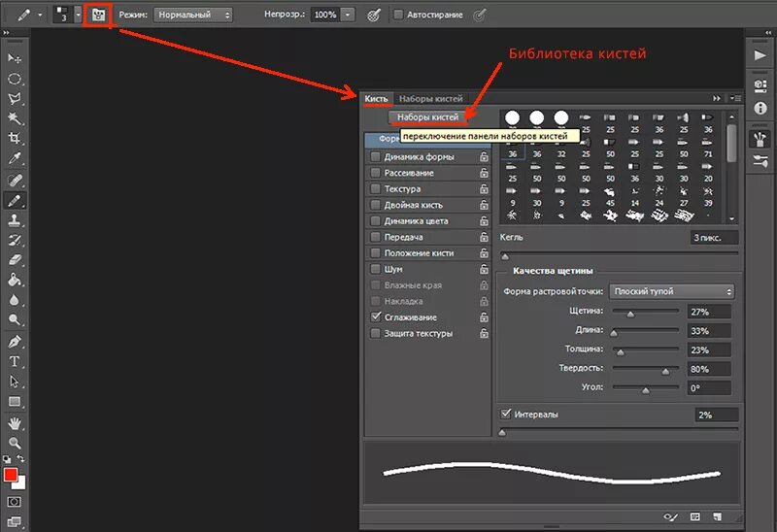The height and width of the screenshot is (532, 777).
Task: Enable the Передача checkbox
Action: pyautogui.click(x=376, y=237)
